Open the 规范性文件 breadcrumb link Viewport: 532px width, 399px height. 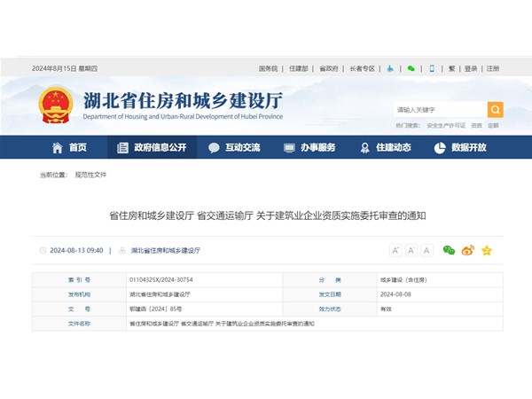pyautogui.click(x=90, y=175)
